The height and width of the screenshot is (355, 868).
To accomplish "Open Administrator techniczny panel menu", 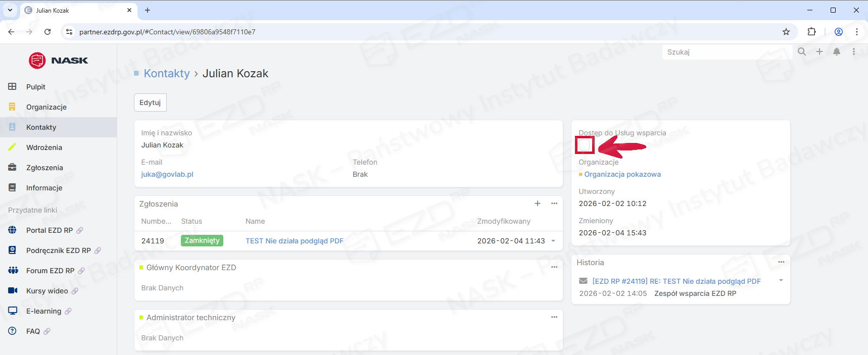I will (x=554, y=317).
